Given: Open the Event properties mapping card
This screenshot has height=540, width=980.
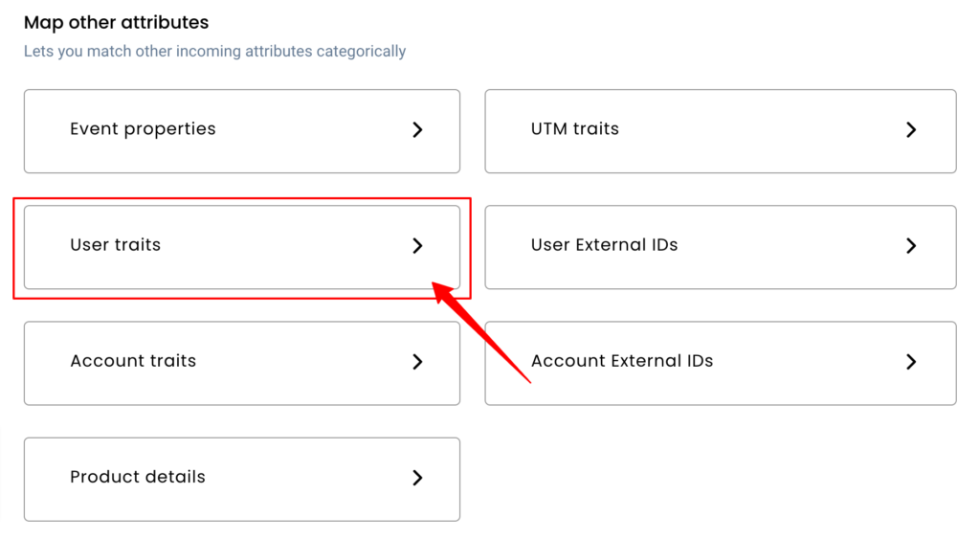Looking at the screenshot, I should 242,131.
